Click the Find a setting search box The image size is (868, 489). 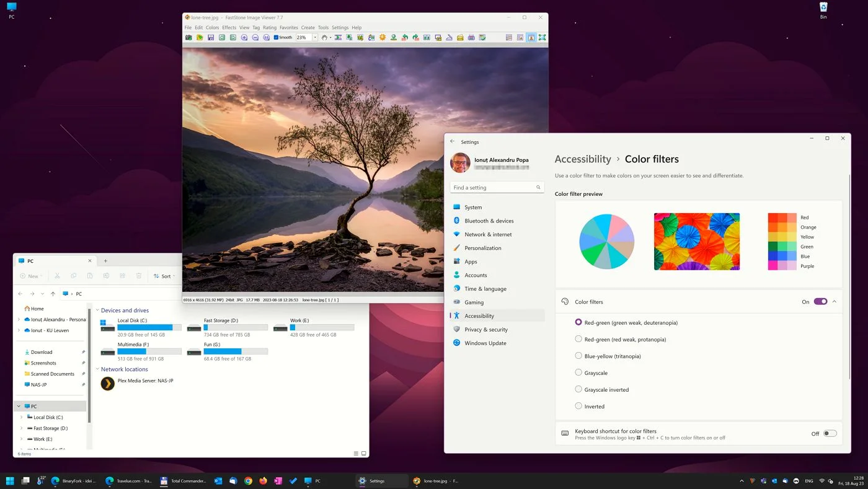[x=497, y=187]
